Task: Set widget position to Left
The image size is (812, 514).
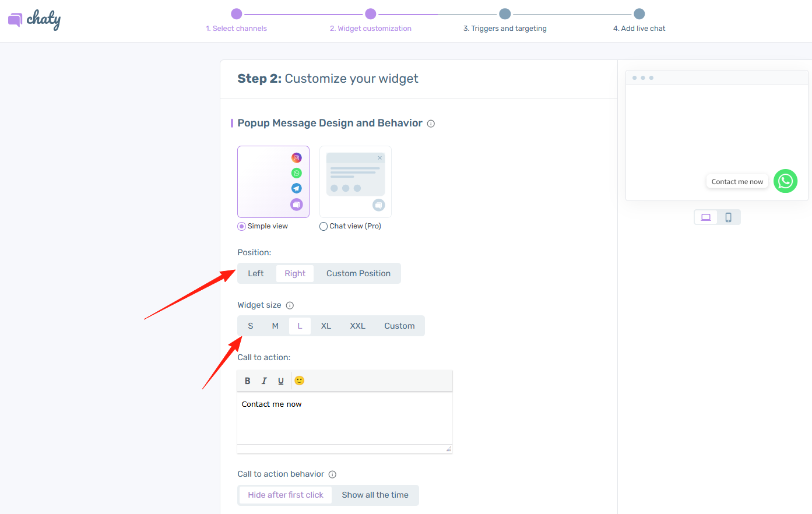Action: point(256,273)
